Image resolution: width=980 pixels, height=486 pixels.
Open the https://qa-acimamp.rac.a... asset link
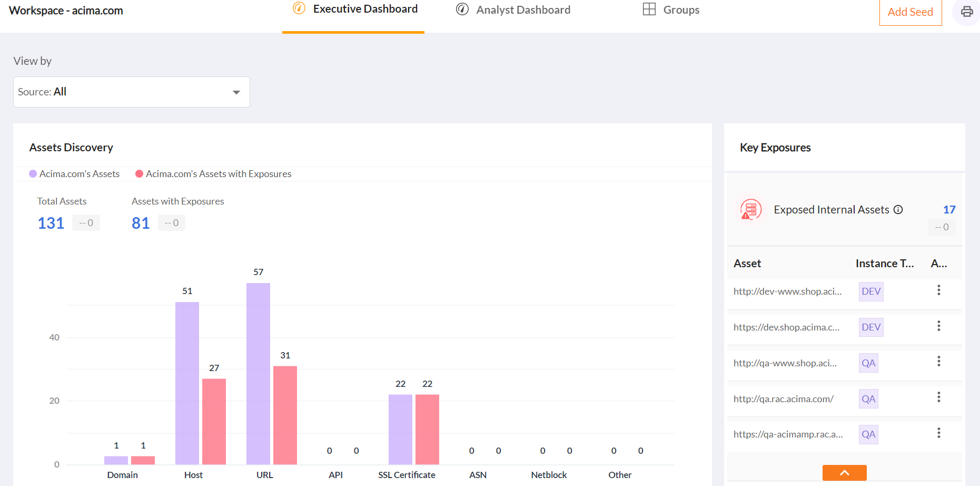788,434
